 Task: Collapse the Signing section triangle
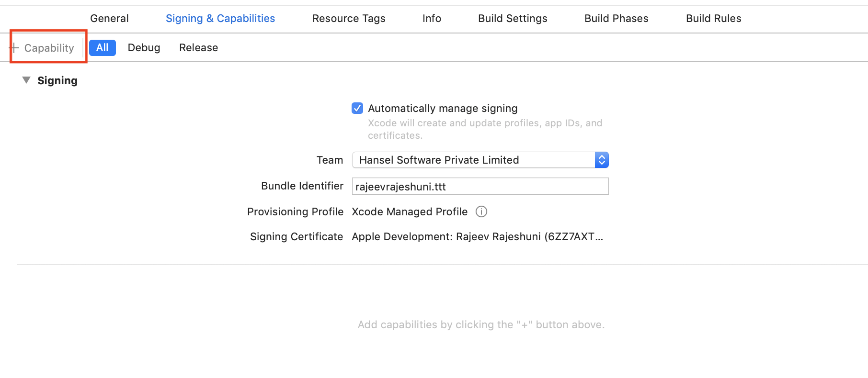click(26, 80)
